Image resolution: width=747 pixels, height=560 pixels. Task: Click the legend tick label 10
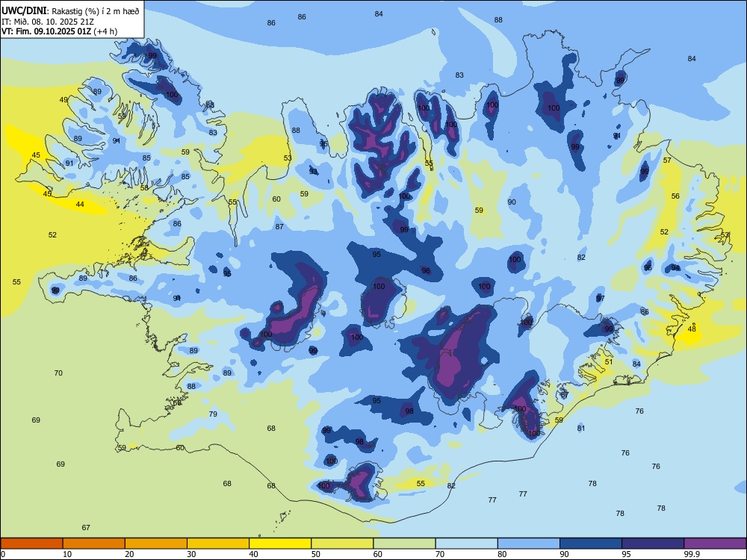coord(67,554)
